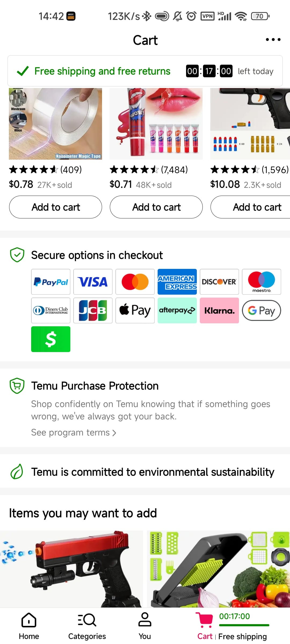
Task: Tap the VISA payment icon
Action: click(93, 282)
